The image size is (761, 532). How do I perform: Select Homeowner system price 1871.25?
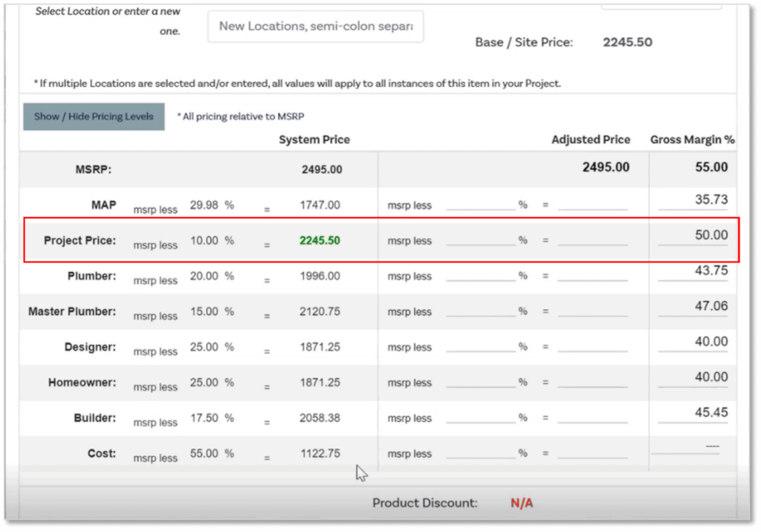tap(320, 382)
